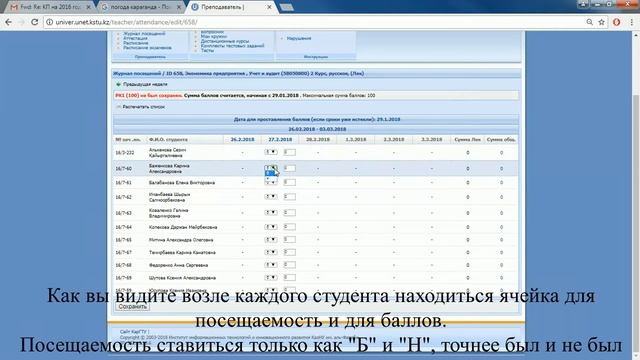Switch to the 'погода караганда' tab

[x=141, y=7]
